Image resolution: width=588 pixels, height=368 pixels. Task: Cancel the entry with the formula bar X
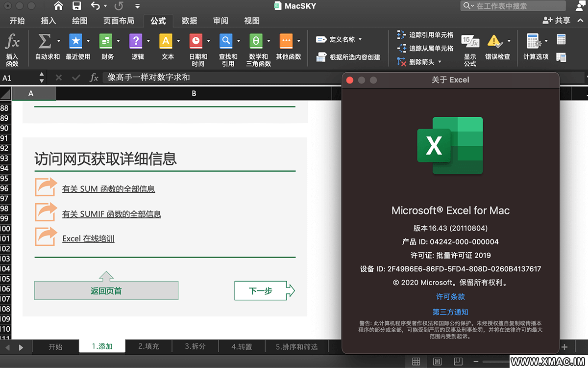[59, 78]
